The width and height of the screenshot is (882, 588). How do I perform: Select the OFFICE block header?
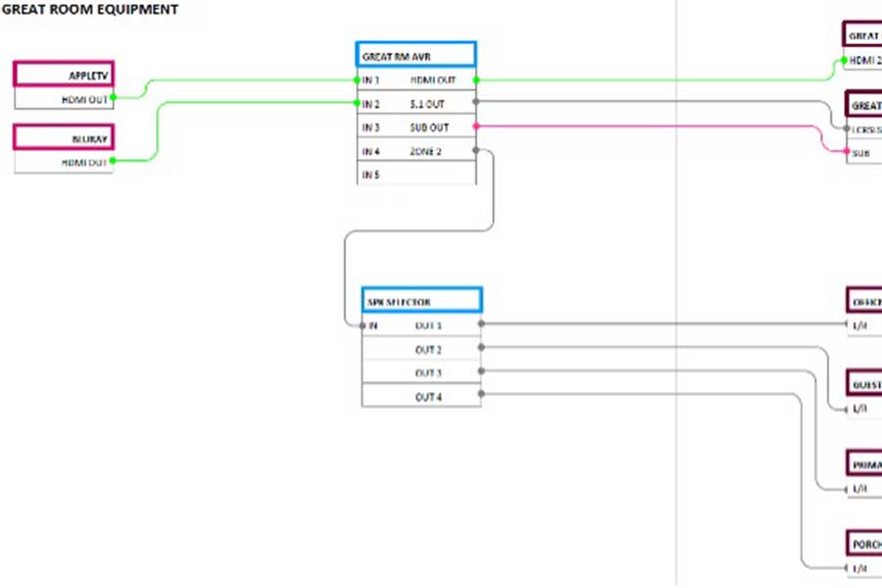864,301
